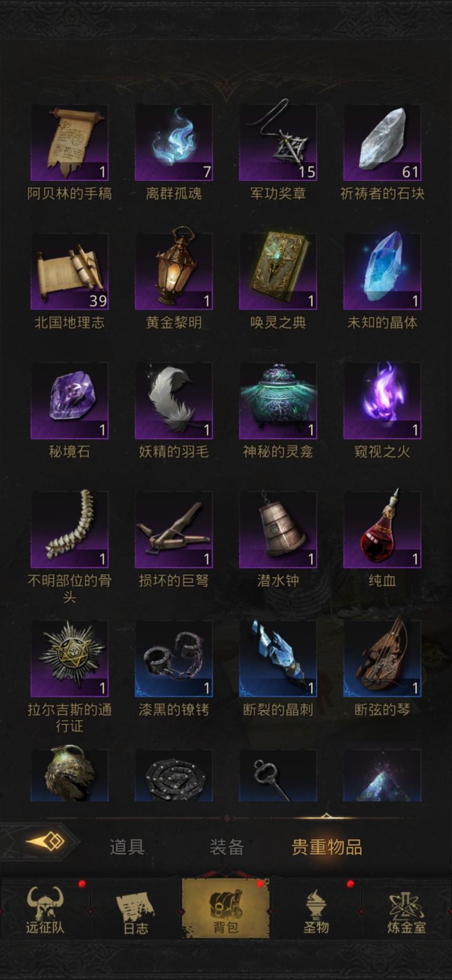Switch to the 道具 tab
The height and width of the screenshot is (980, 452).
(x=127, y=846)
